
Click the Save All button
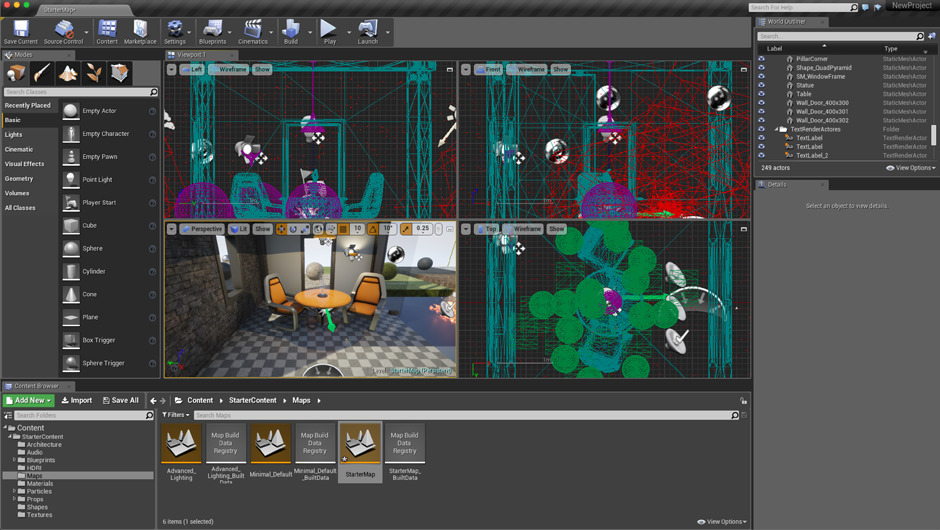(121, 400)
